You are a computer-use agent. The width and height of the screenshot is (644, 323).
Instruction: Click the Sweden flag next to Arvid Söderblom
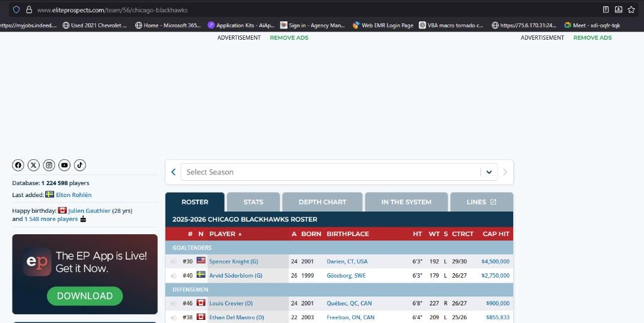coord(201,275)
